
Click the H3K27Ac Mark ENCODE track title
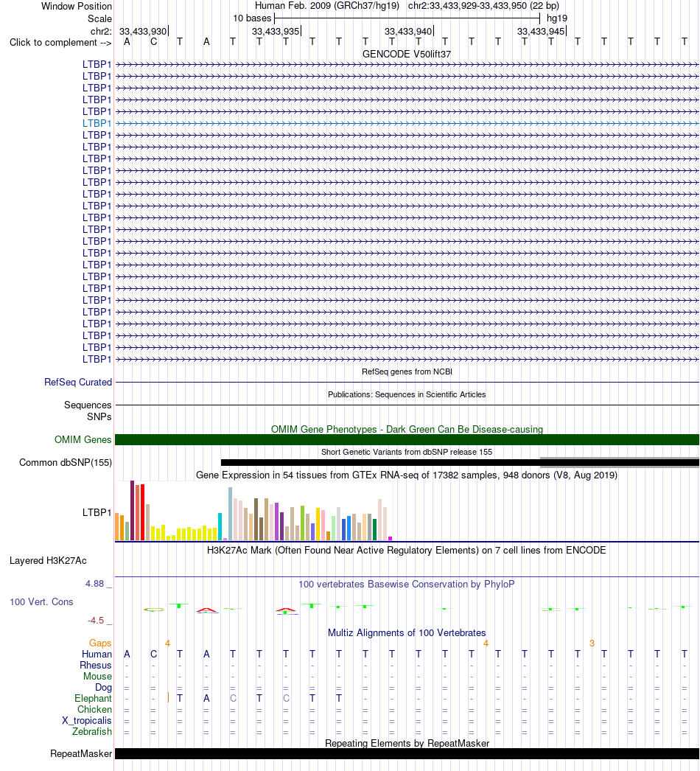pyautogui.click(x=407, y=550)
